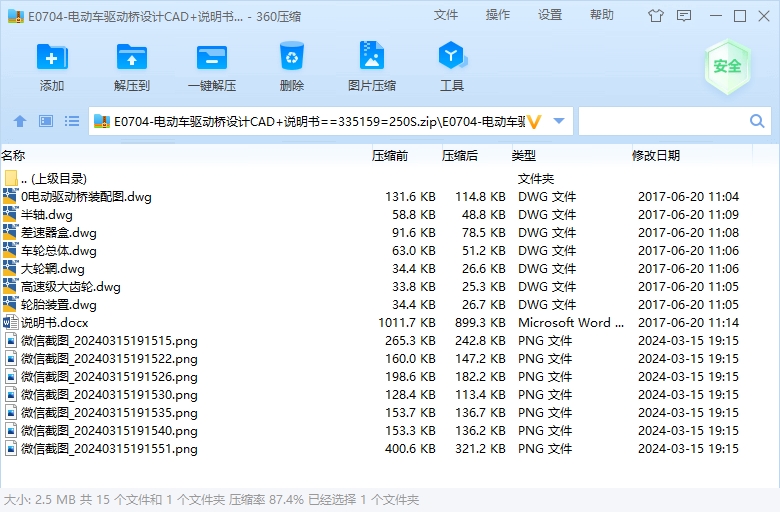Screen dimensions: 780x512
Task: Switch to thumbnail view icon
Action: click(46, 121)
